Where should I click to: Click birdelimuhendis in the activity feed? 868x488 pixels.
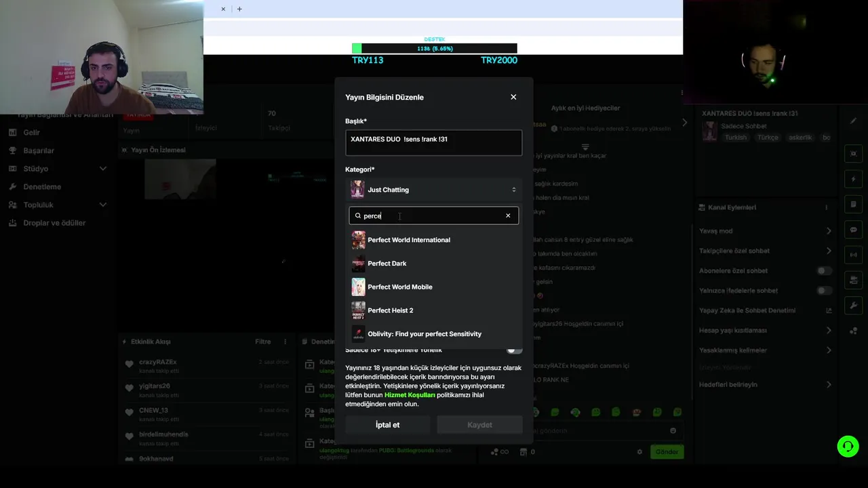click(x=163, y=434)
